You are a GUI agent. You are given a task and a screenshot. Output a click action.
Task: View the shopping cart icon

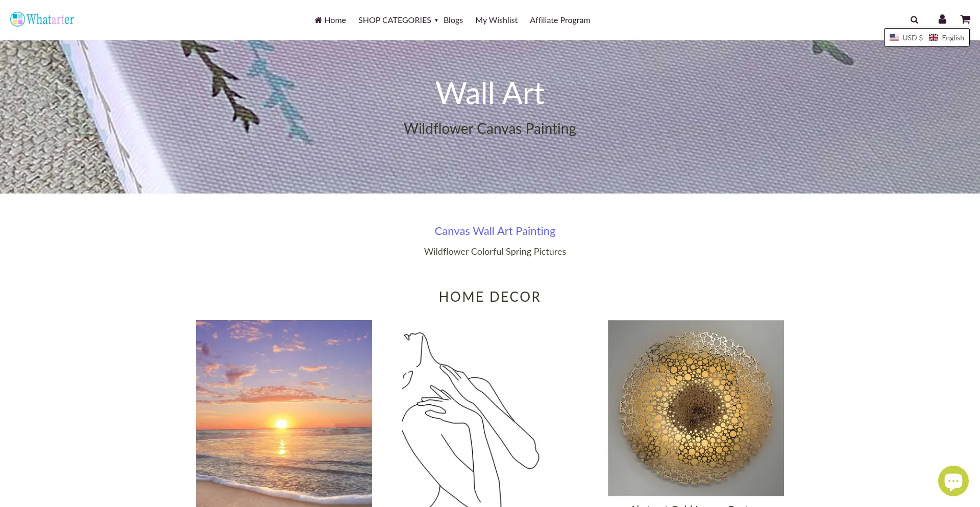tap(965, 19)
